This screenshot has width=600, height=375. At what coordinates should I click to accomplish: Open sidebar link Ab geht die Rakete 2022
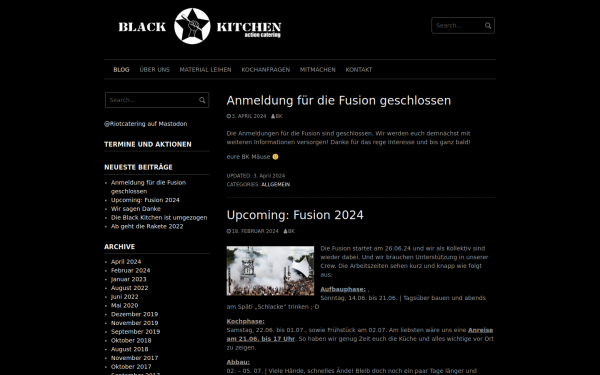coord(147,227)
